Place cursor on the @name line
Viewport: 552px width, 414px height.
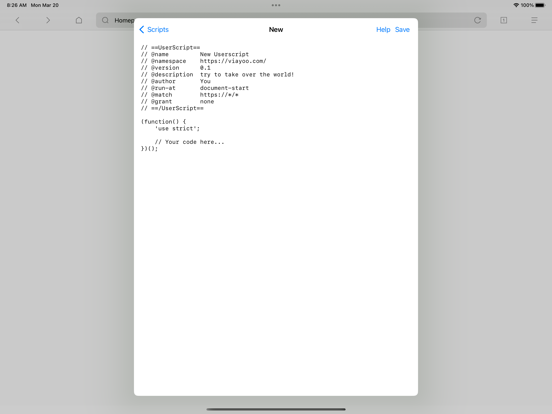pyautogui.click(x=195, y=54)
